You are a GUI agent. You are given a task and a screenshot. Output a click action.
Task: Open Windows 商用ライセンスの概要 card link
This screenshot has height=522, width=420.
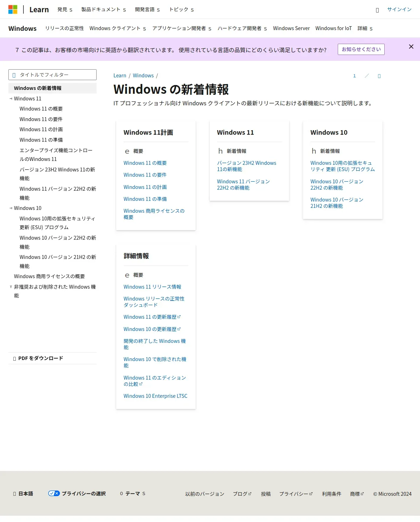(154, 214)
